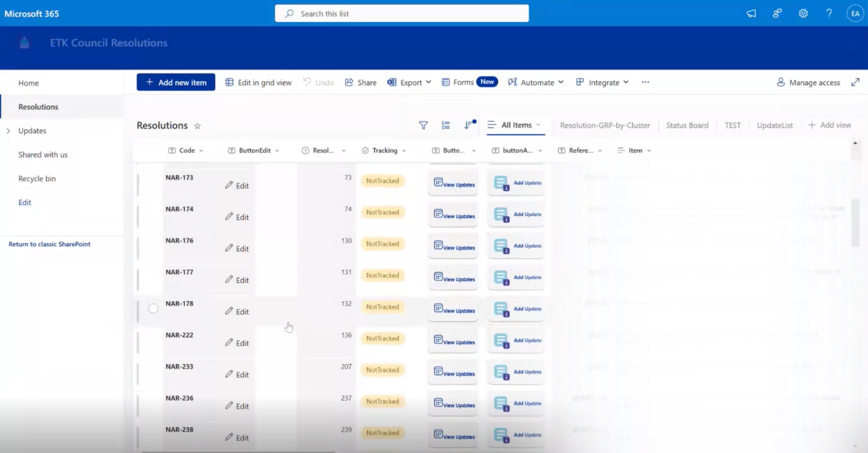Switch to Status Board view tab
This screenshot has width=868, height=453.
pyautogui.click(x=687, y=126)
